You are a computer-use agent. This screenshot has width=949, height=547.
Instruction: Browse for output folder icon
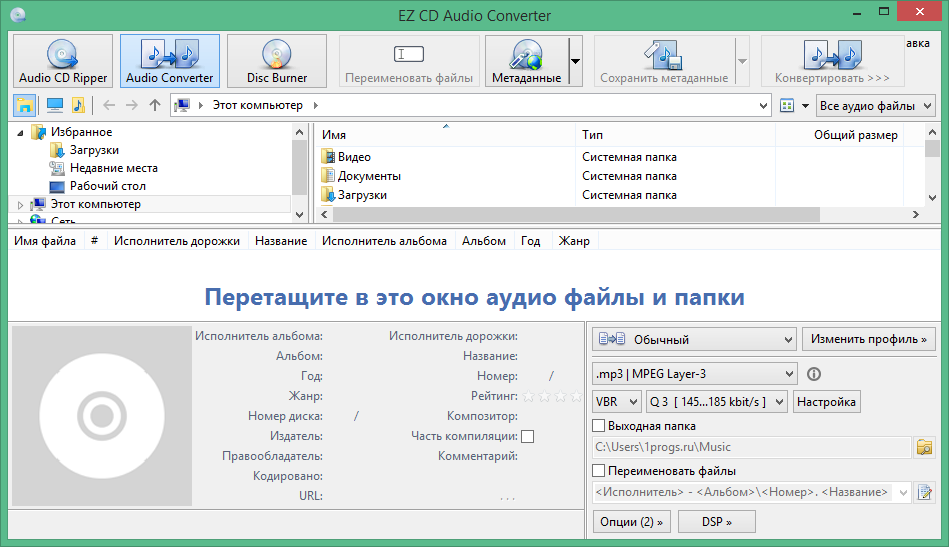(924, 447)
